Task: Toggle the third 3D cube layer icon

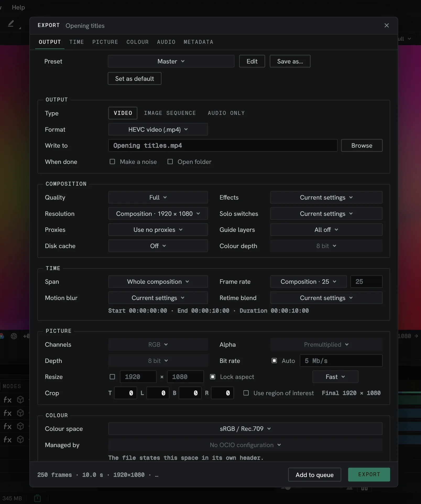Action: coord(20,426)
